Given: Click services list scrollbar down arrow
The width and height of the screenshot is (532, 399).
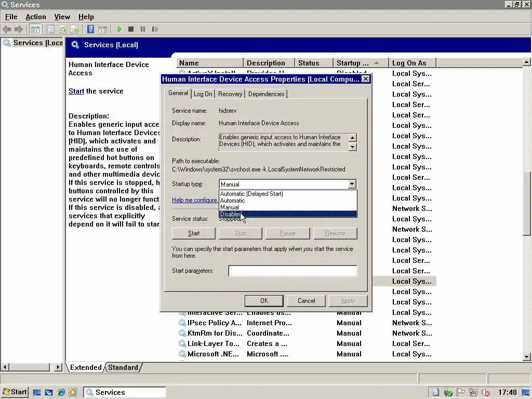Looking at the screenshot, I should (x=526, y=357).
